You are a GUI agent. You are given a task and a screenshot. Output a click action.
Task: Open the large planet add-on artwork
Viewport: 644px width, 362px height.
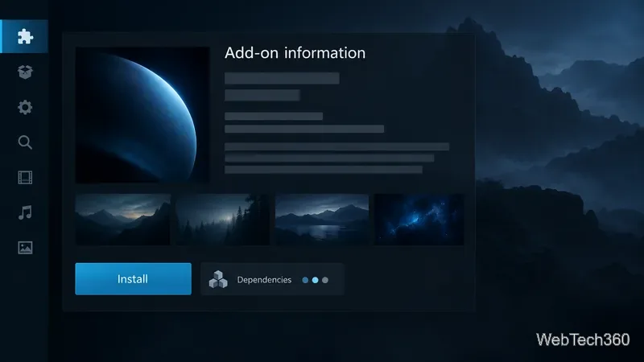(142, 115)
